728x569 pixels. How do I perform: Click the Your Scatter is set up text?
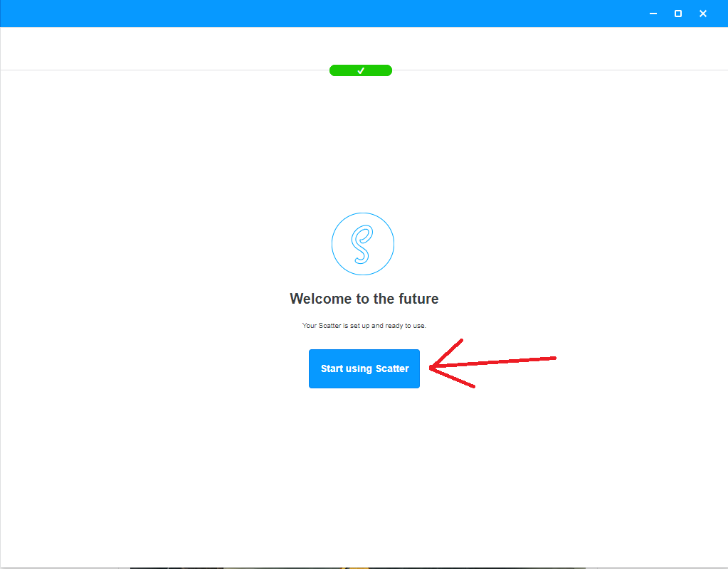(x=364, y=325)
